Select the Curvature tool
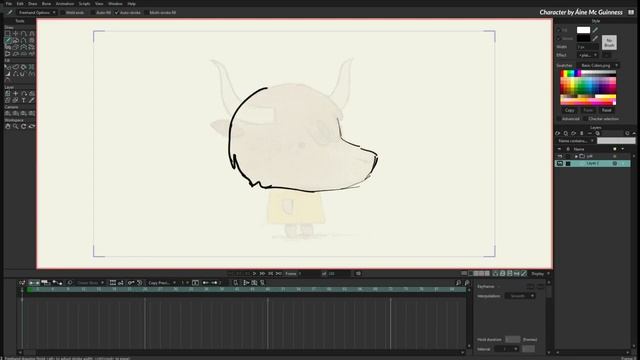640x360 pixels. point(31,34)
